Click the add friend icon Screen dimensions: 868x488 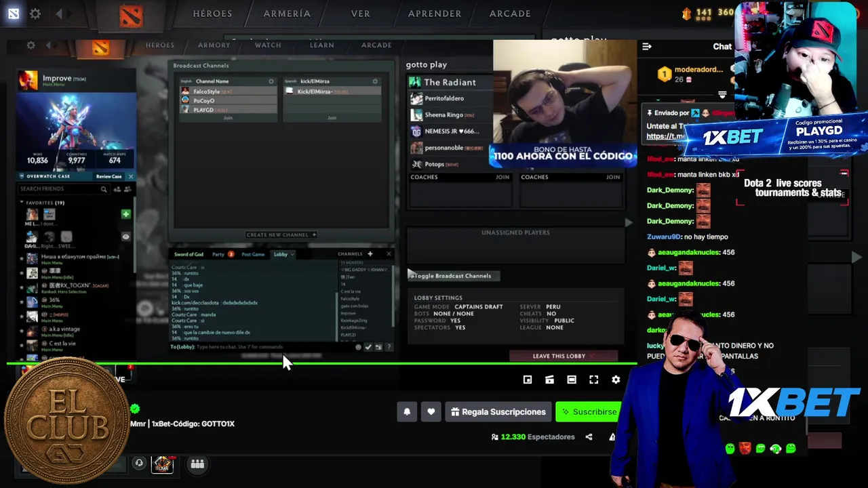(x=117, y=189)
